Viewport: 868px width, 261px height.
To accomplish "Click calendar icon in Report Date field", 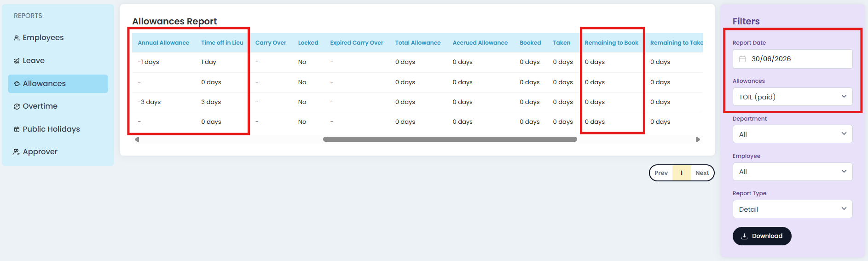I will coord(742,59).
